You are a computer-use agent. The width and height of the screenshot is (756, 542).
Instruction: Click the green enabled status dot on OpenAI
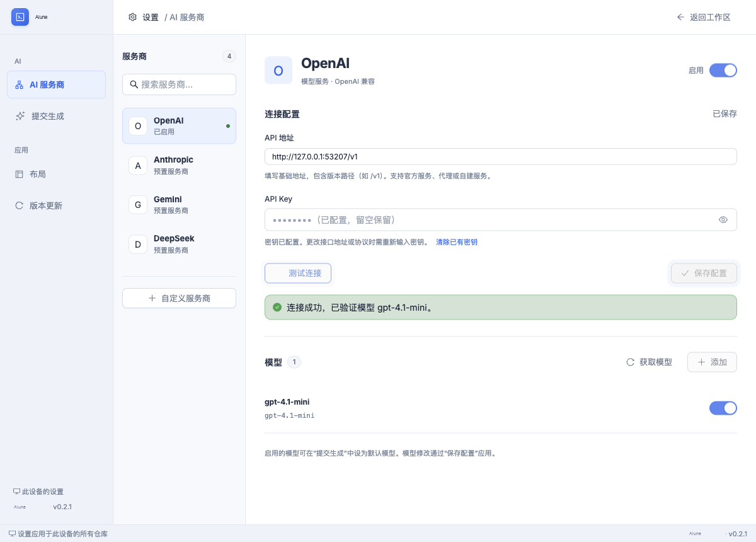(228, 126)
